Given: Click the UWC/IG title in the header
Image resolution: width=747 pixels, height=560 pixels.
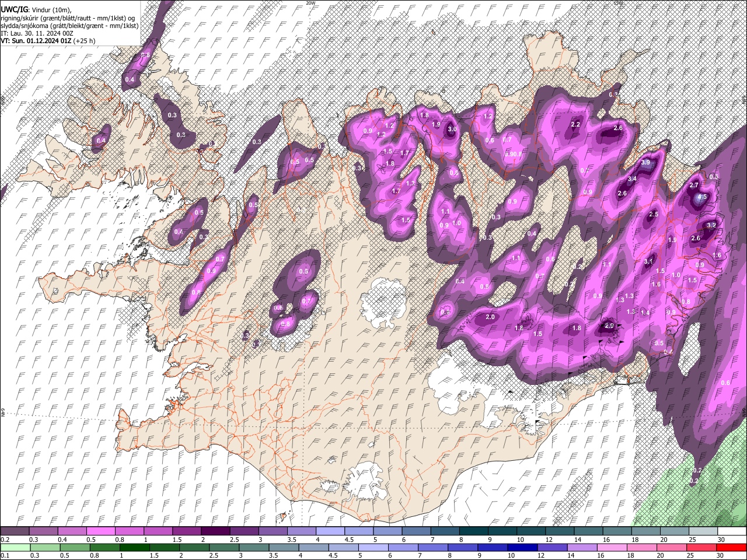Looking at the screenshot, I should coord(14,10).
